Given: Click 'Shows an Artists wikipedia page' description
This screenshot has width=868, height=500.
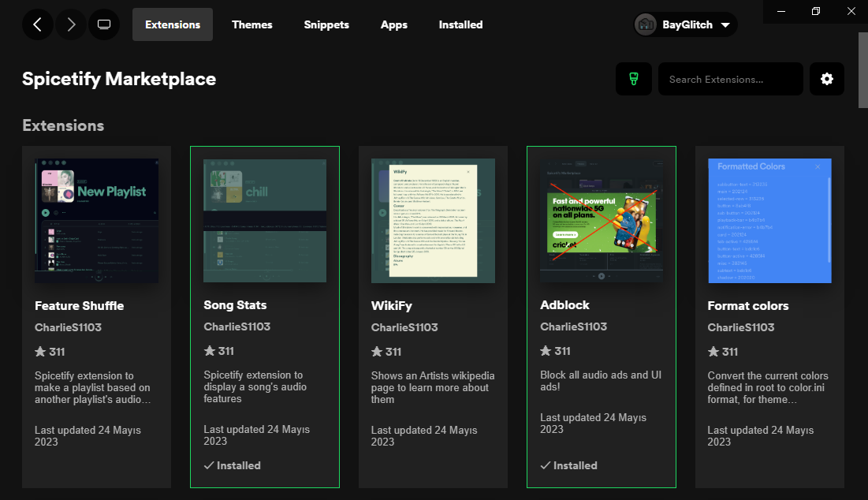Looking at the screenshot, I should (x=433, y=387).
